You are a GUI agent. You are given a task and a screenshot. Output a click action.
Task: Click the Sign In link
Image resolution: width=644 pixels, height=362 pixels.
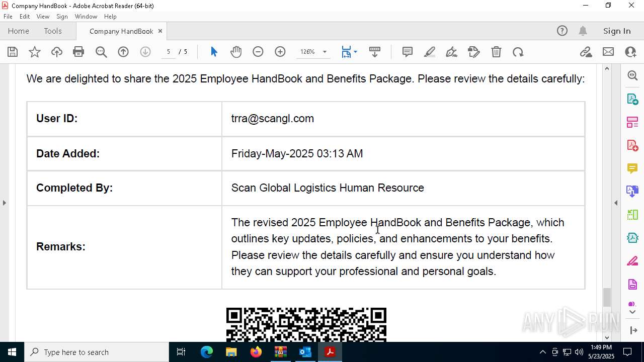[617, 31]
